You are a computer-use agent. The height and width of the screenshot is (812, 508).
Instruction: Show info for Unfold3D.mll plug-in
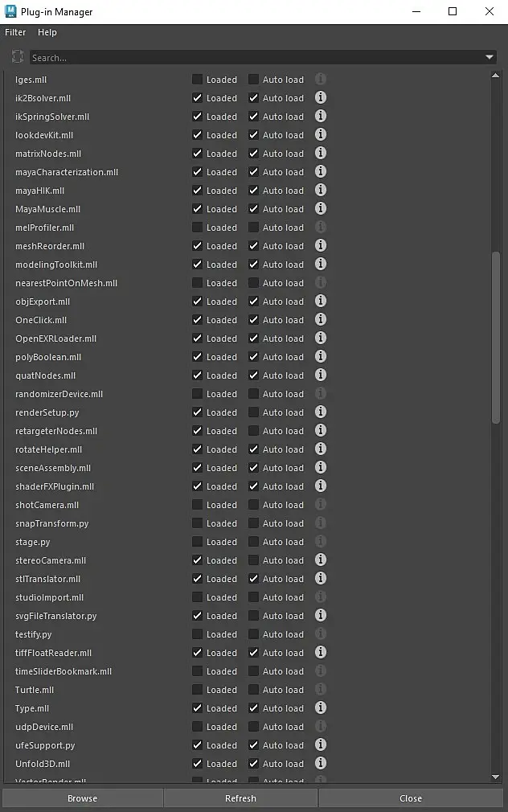click(320, 764)
